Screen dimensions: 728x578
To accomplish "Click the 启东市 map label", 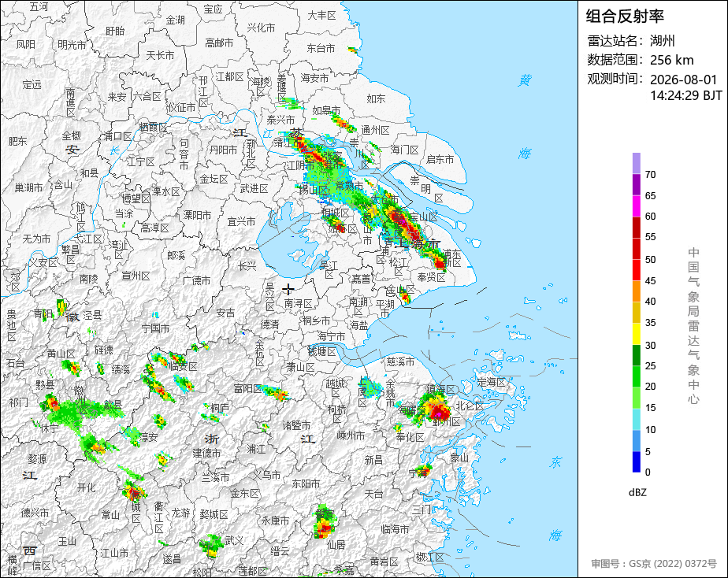I will (x=440, y=160).
